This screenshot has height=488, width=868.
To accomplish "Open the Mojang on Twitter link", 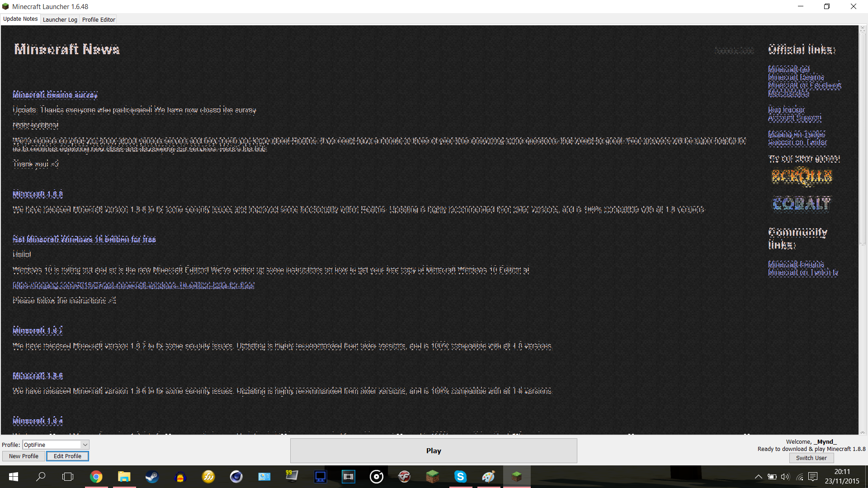I will click(x=797, y=134).
